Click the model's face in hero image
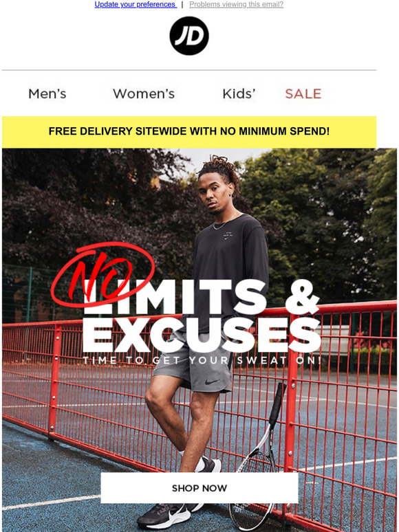This screenshot has height=532, width=399. coord(213,197)
